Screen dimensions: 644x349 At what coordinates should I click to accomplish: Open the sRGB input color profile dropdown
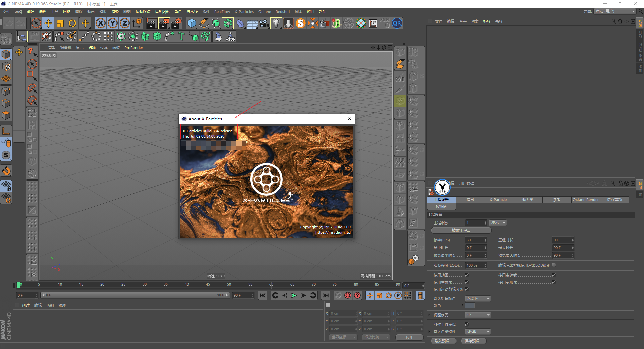tap(478, 332)
